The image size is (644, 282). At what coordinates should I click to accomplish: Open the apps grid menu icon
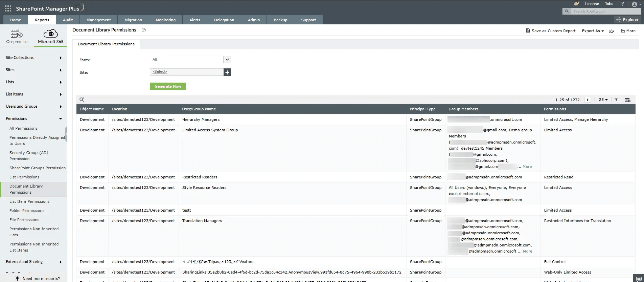point(8,8)
